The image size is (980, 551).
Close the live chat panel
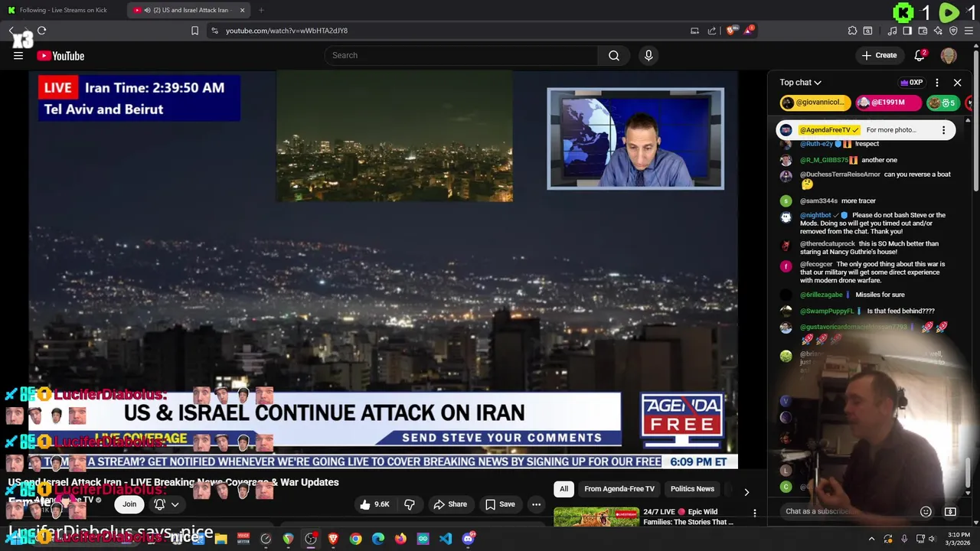(957, 83)
